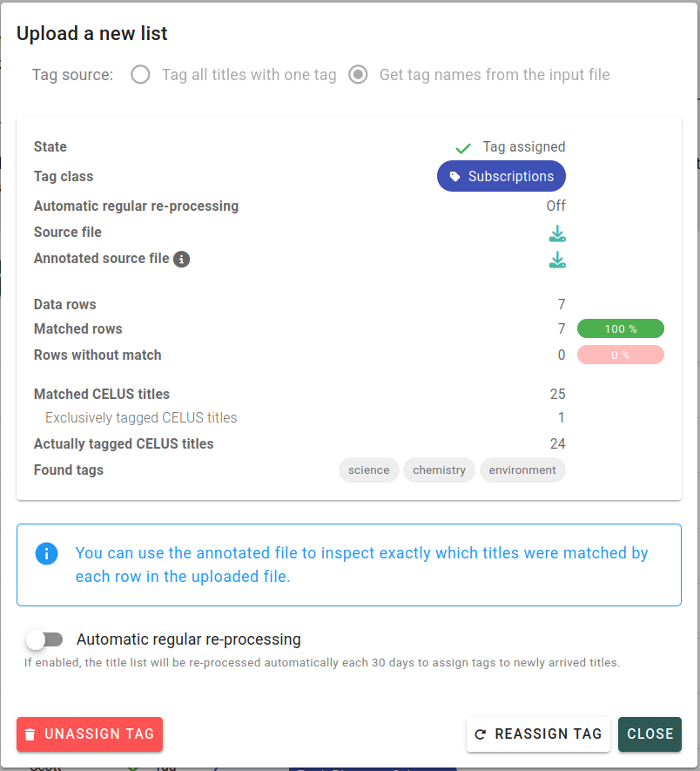
Task: Click the tag icon in Subscriptions chip
Action: (454, 177)
